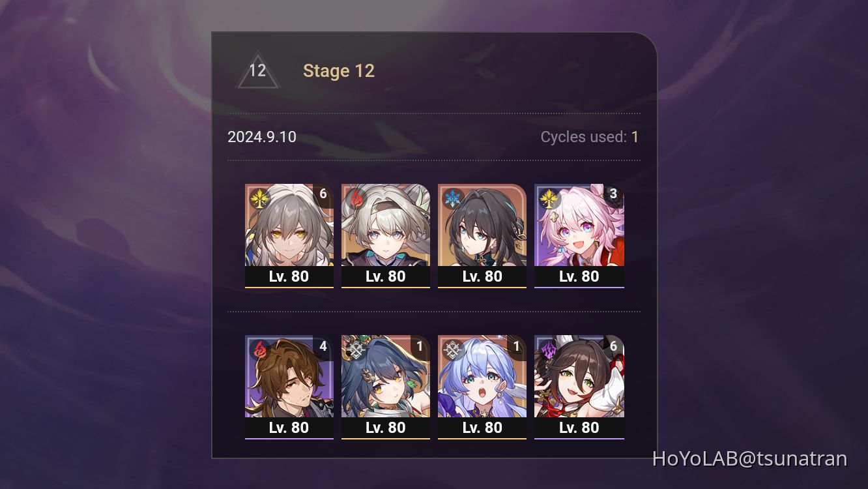Click the Physical element icon on Robin's portrait
The width and height of the screenshot is (868, 489).
tap(453, 350)
